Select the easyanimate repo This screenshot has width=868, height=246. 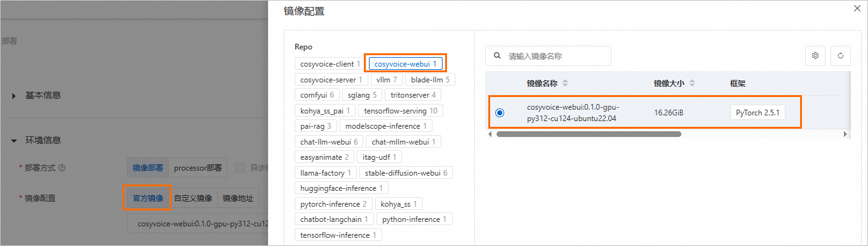[324, 157]
